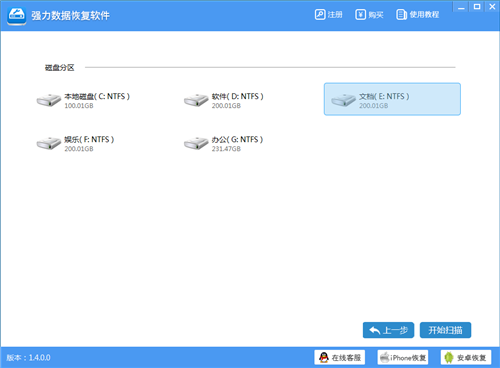Click the yen purchase icon
The image size is (500, 368).
coord(360,15)
